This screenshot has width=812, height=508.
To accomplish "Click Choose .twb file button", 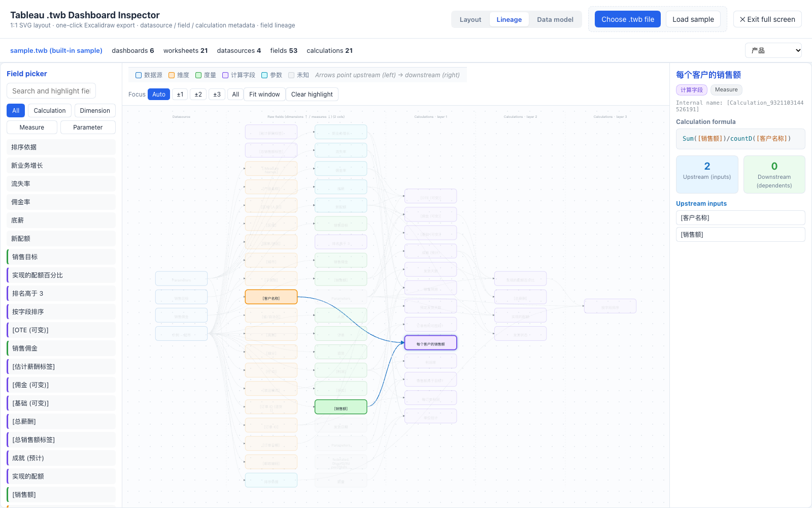I will tap(628, 19).
